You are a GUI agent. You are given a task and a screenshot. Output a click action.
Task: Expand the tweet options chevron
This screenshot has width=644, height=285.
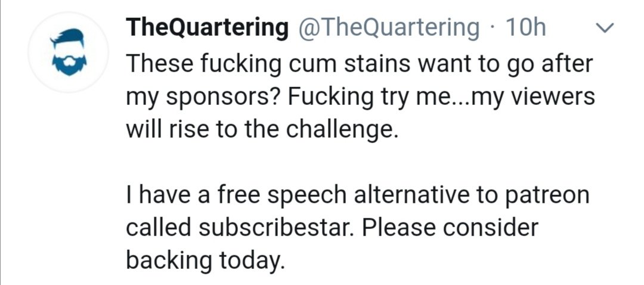[x=604, y=29]
